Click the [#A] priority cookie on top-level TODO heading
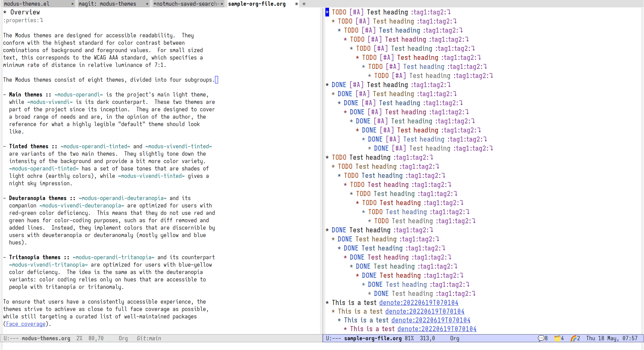 (x=357, y=12)
